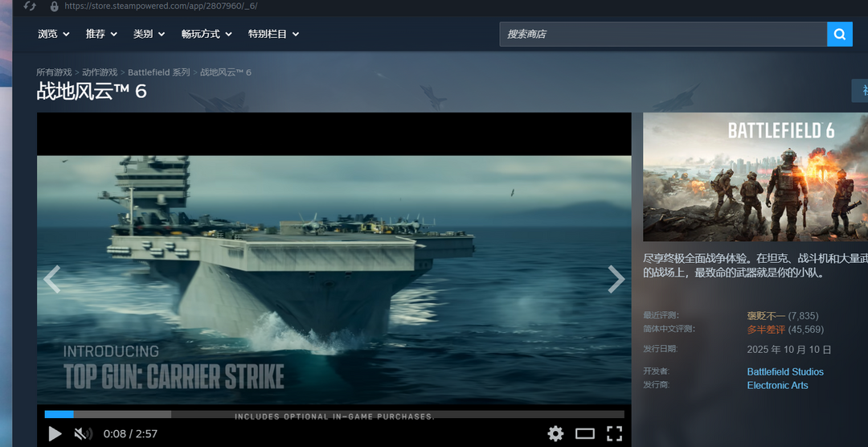Viewport: 868px width, 447px height.
Task: Go to previous media with left arrow
Action: (51, 279)
